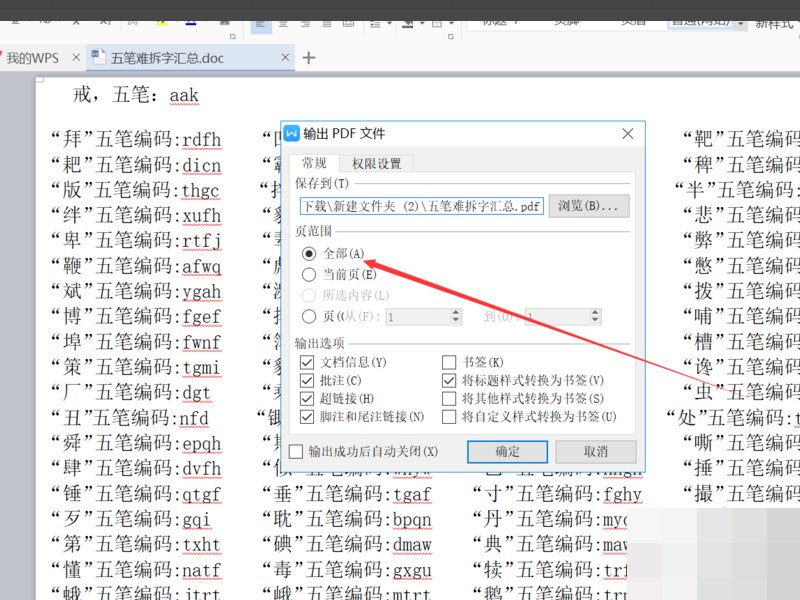Viewport: 800px width, 600px height.
Task: Select the align center icon
Action: pos(283,22)
